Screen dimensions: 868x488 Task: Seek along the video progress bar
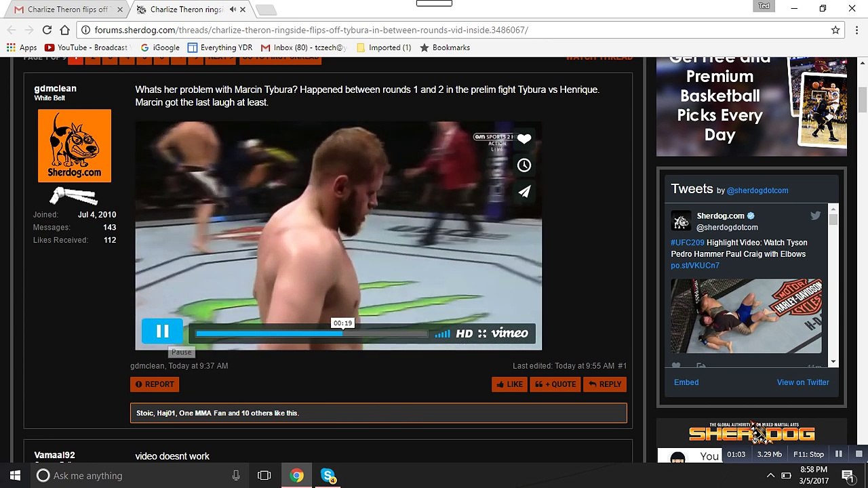(x=312, y=333)
